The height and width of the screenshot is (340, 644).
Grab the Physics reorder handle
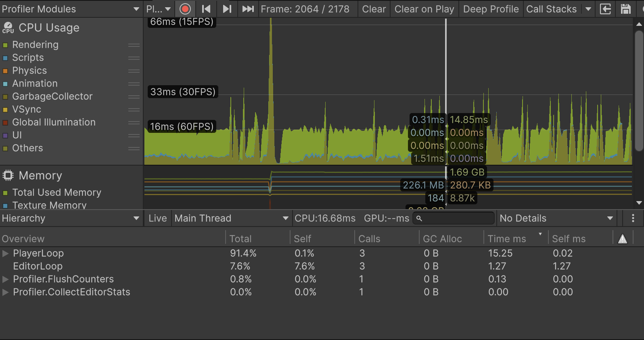coord(134,71)
